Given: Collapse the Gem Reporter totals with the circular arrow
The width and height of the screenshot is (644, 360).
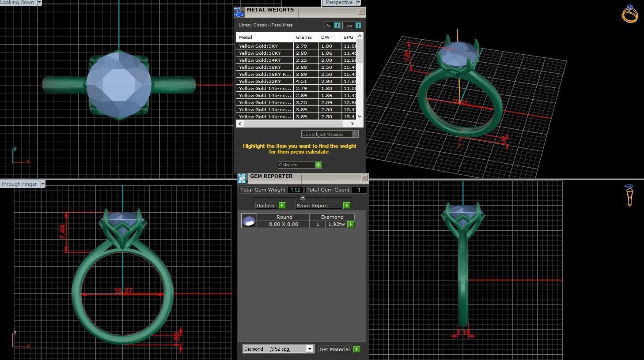Looking at the screenshot, I should point(303,198).
